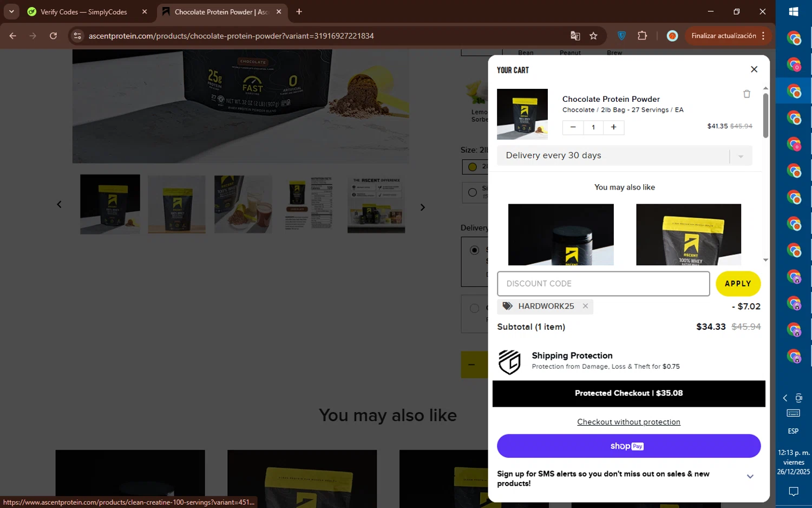The height and width of the screenshot is (508, 812).
Task: Click the address bar URL
Action: 231,36
